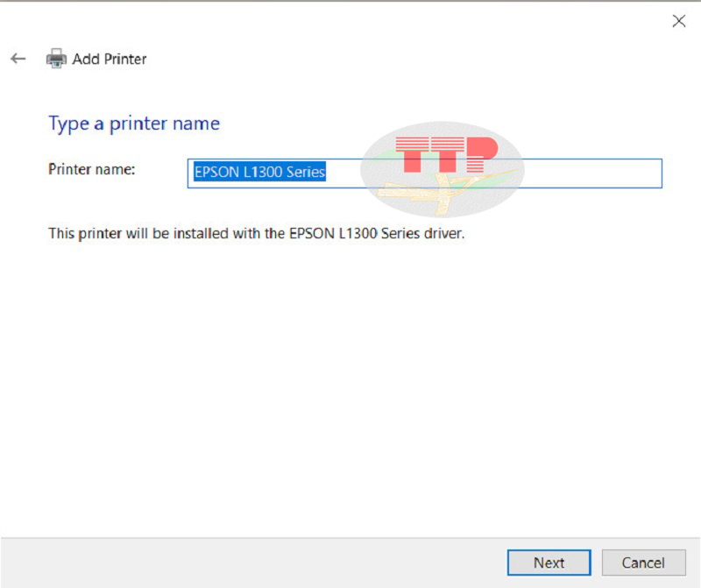The width and height of the screenshot is (701, 588).
Task: Click the EPSON L1300 Series driver notice text
Action: point(257,233)
